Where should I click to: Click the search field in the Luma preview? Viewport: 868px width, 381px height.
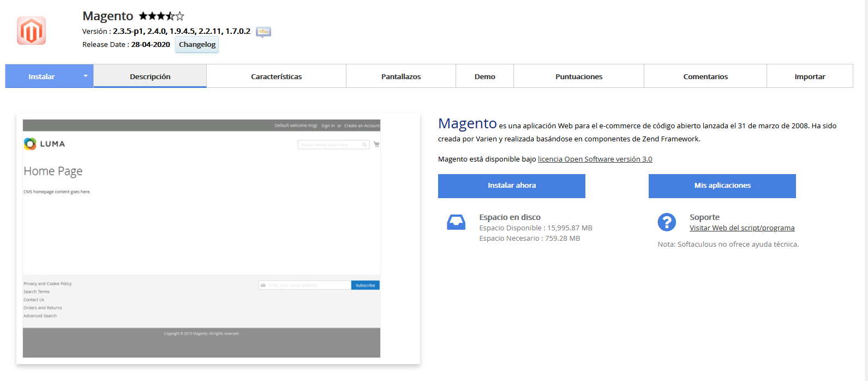coord(333,145)
